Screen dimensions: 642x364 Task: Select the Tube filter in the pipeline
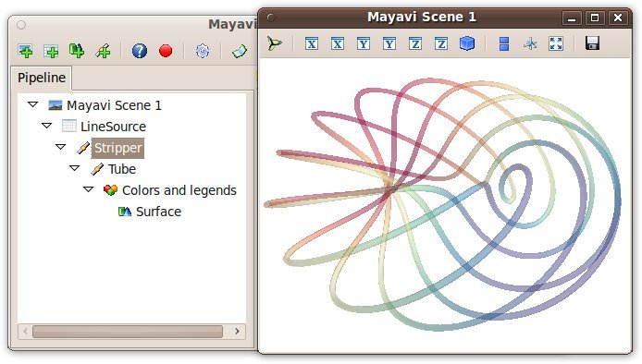[121, 169]
